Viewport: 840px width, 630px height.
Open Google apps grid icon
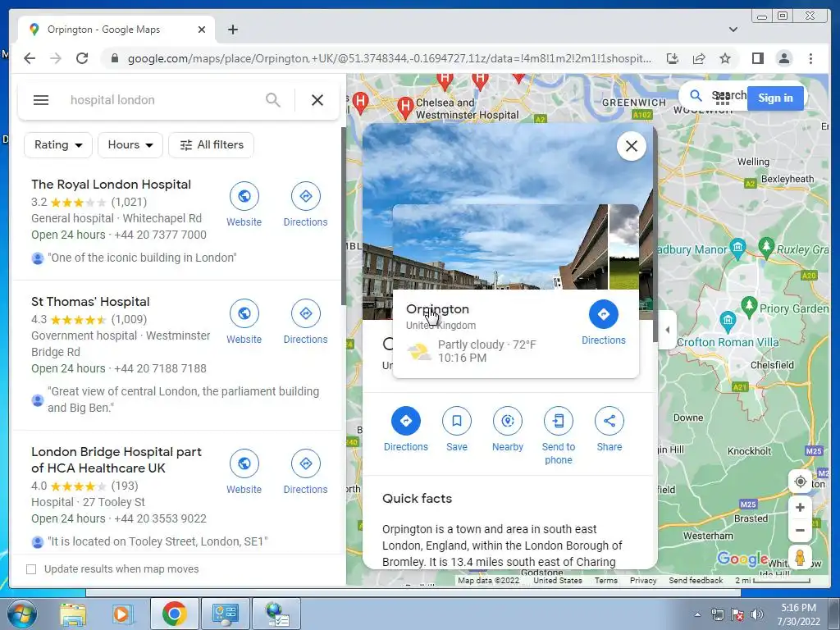pos(722,98)
